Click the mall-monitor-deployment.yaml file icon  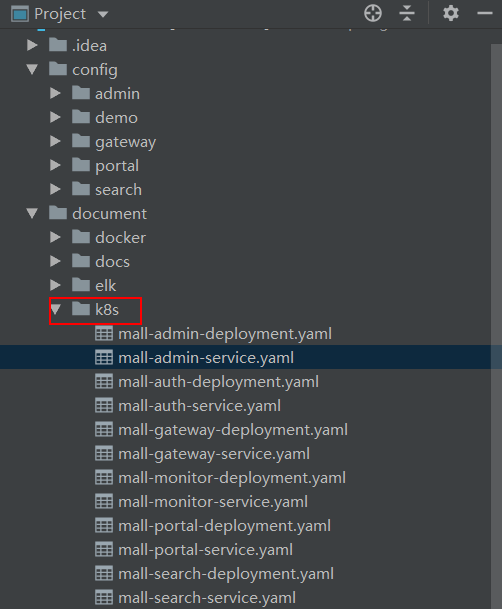click(104, 477)
